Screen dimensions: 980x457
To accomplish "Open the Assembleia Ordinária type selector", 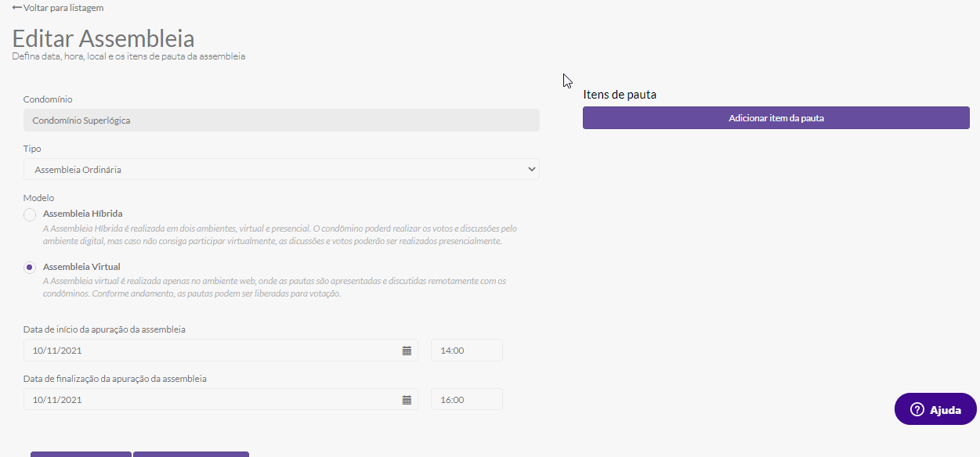I will 281,169.
